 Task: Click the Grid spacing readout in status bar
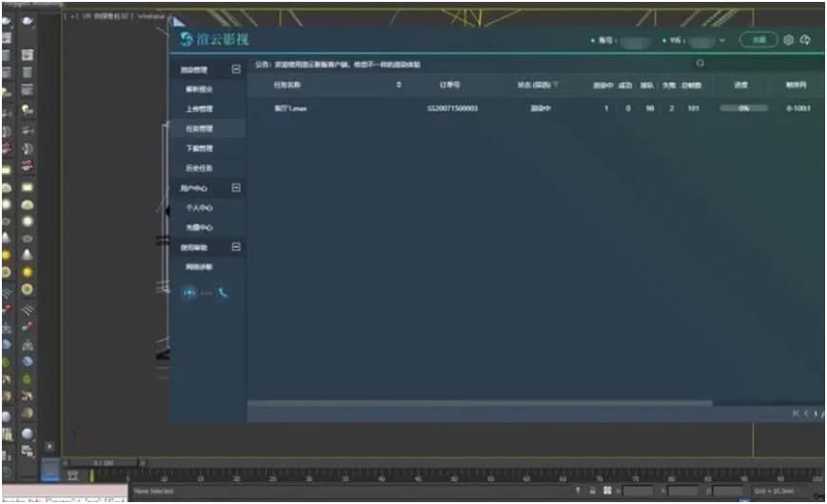click(x=774, y=492)
